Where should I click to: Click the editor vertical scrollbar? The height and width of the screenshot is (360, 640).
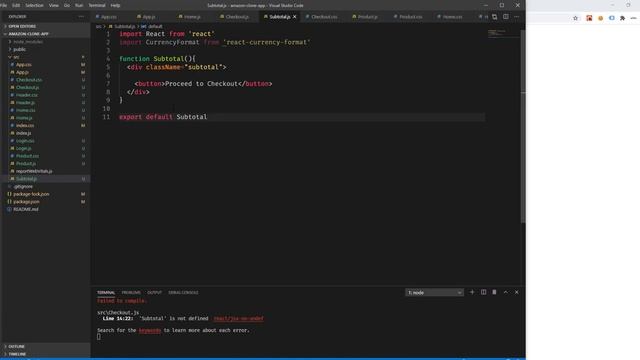click(x=523, y=127)
